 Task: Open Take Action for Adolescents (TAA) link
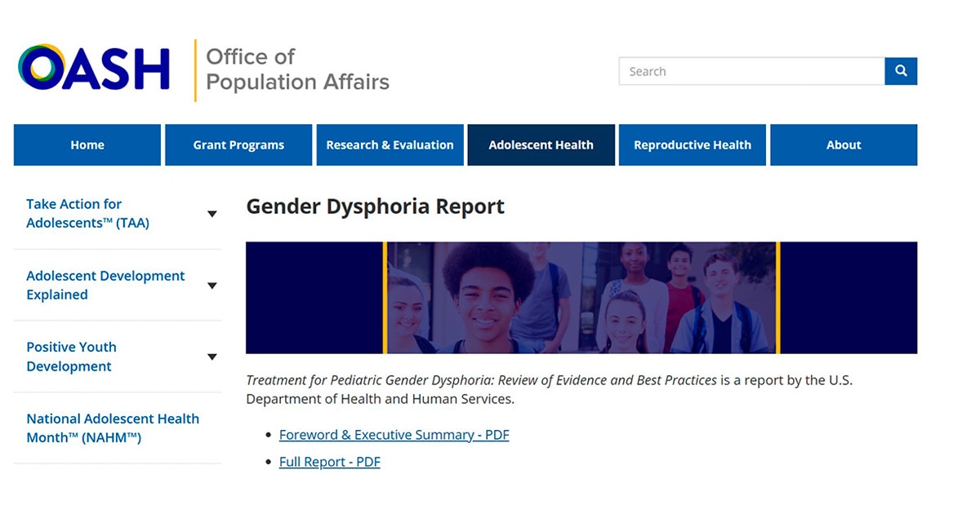click(87, 214)
